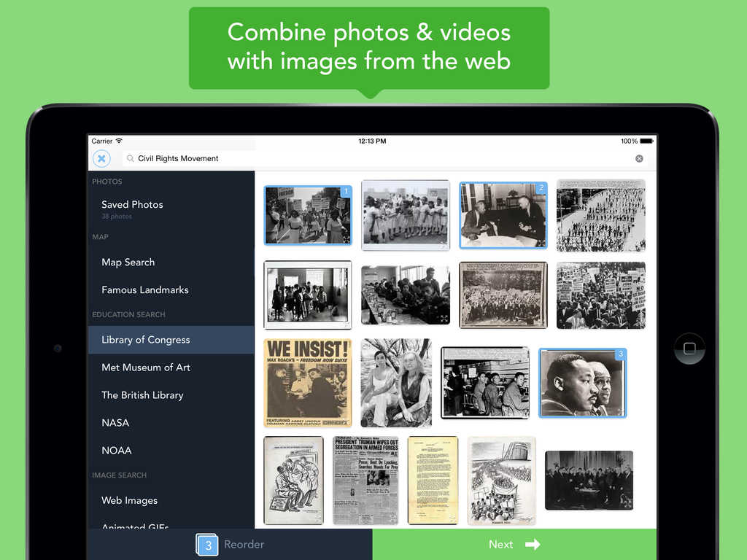Screen dimensions: 747x560
Task: Collapse the PHOTOS section header
Action: coord(107,182)
